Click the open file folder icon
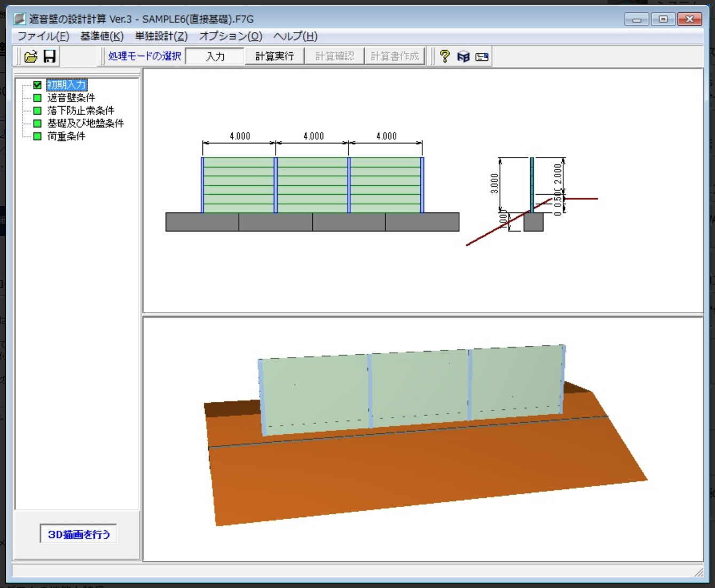Screen dimensions: 715x588 [x=31, y=56]
